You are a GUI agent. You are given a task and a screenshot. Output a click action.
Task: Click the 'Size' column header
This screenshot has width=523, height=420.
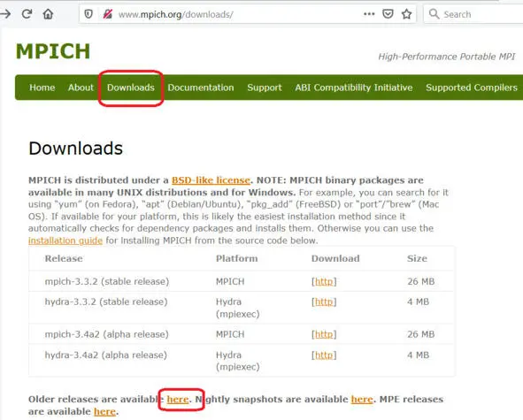(417, 259)
